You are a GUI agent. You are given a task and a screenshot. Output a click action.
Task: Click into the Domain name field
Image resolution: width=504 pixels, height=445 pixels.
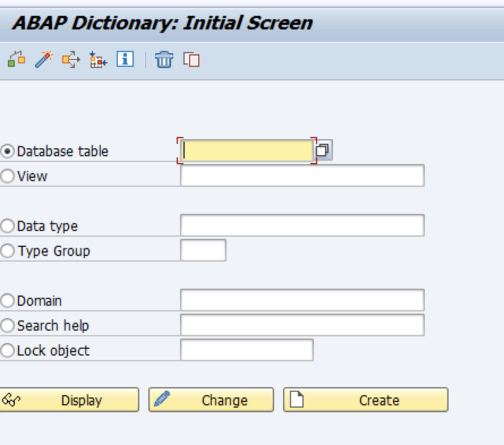[302, 300]
